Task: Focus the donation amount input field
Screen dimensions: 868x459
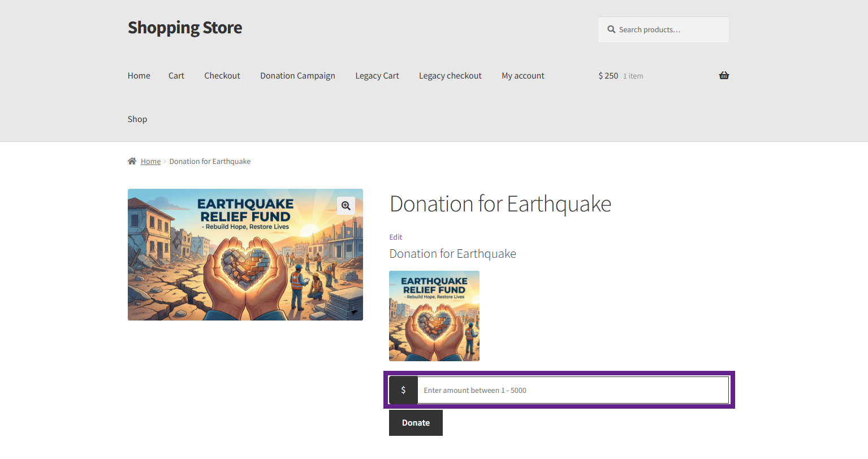Action: [x=572, y=390]
